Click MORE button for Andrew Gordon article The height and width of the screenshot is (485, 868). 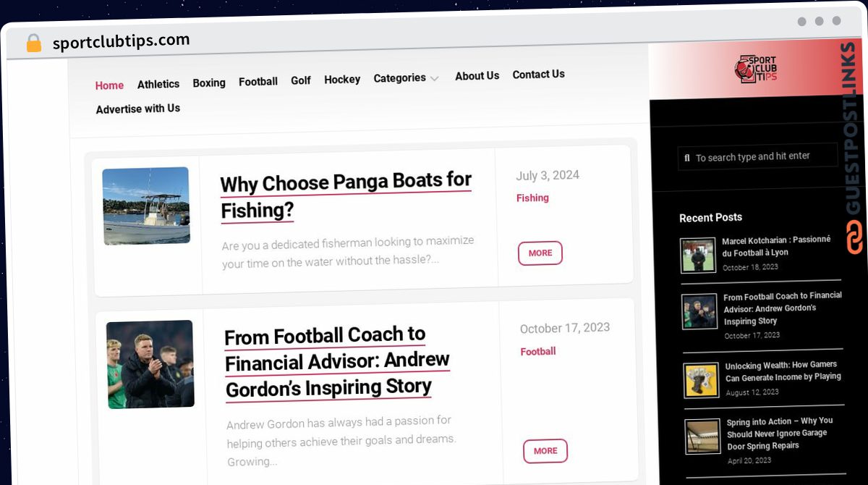545,451
